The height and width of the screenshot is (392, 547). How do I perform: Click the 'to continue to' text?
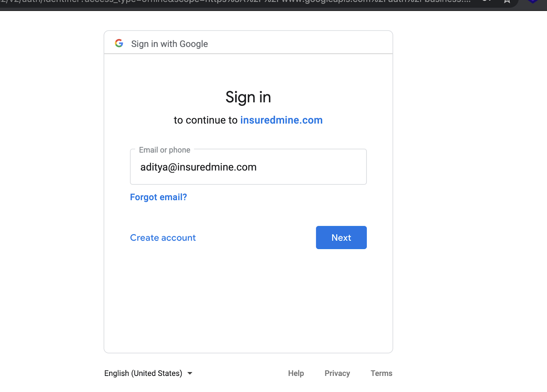(x=205, y=120)
